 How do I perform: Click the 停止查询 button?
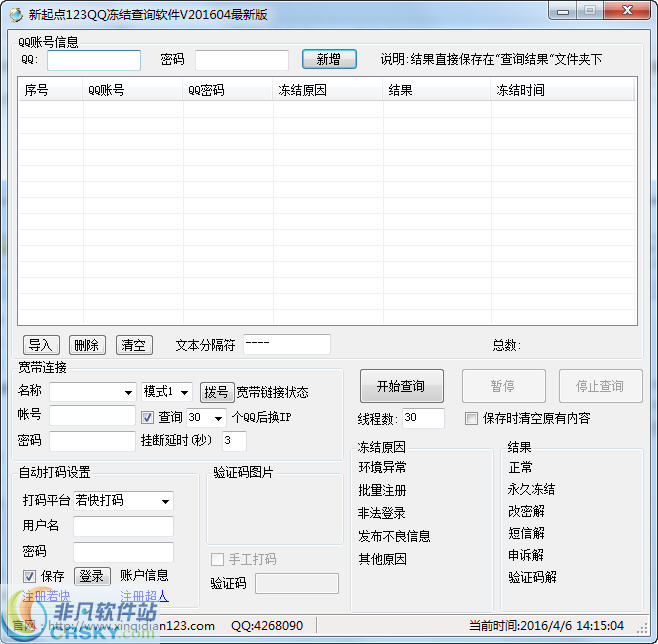pyautogui.click(x=601, y=386)
